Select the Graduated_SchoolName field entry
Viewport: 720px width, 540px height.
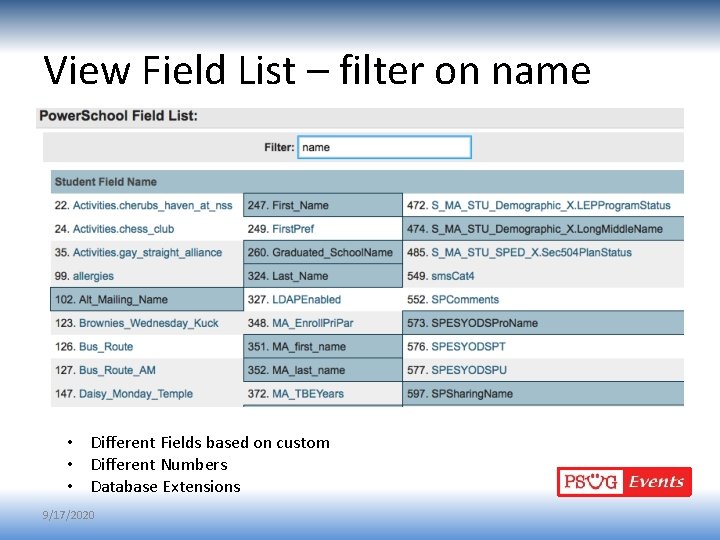tap(323, 253)
